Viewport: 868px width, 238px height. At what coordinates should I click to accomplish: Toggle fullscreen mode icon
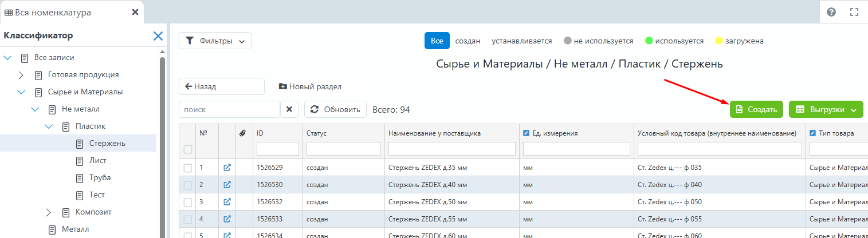(x=854, y=12)
